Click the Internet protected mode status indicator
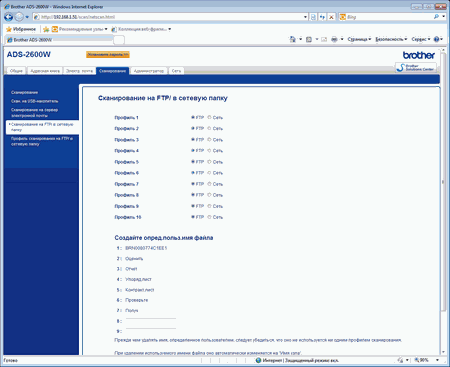 [x=297, y=360]
